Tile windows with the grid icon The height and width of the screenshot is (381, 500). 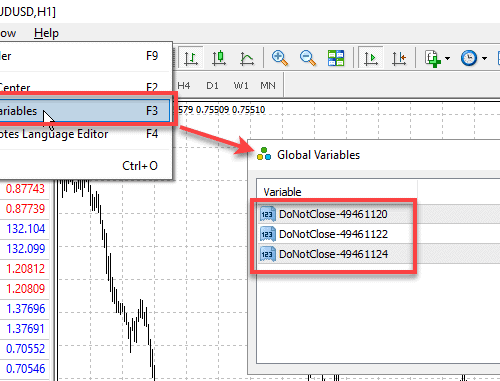[336, 58]
